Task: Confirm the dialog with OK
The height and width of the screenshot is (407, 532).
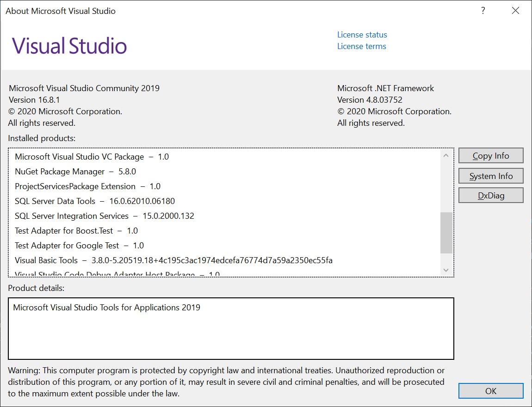Action: point(491,391)
